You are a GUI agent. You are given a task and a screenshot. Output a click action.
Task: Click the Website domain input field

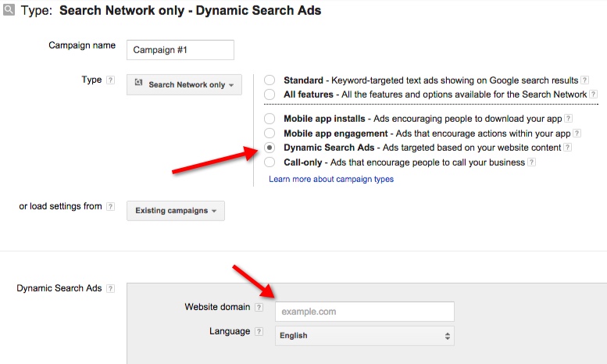[x=364, y=312]
